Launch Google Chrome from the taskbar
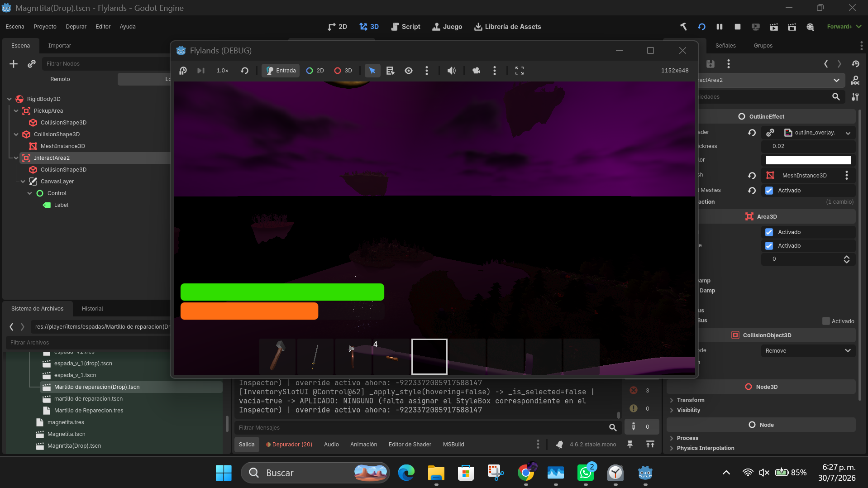This screenshot has height=488, width=868. (526, 473)
